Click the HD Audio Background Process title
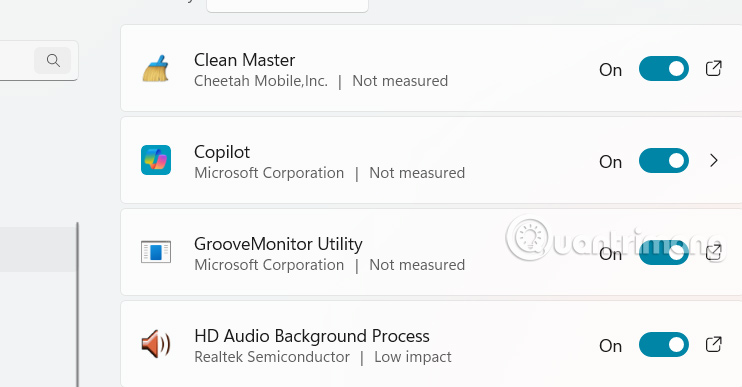The height and width of the screenshot is (387, 742). 312,336
